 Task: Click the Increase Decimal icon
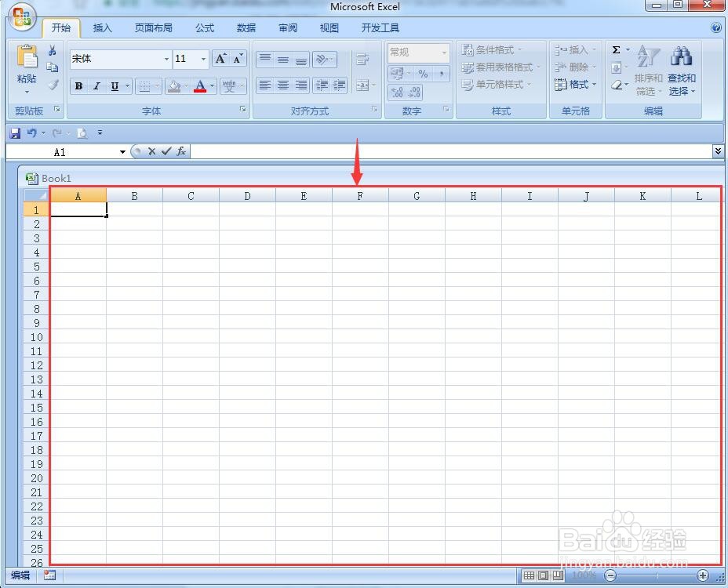coord(397,92)
